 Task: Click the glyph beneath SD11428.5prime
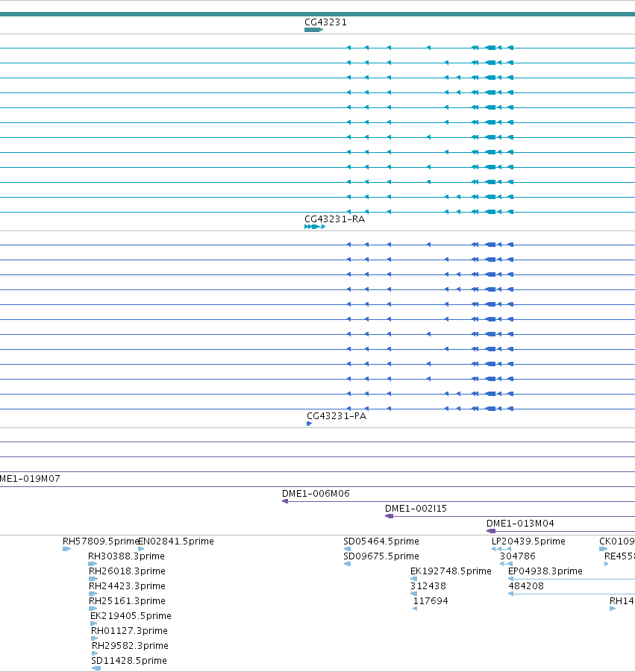pos(96,668)
